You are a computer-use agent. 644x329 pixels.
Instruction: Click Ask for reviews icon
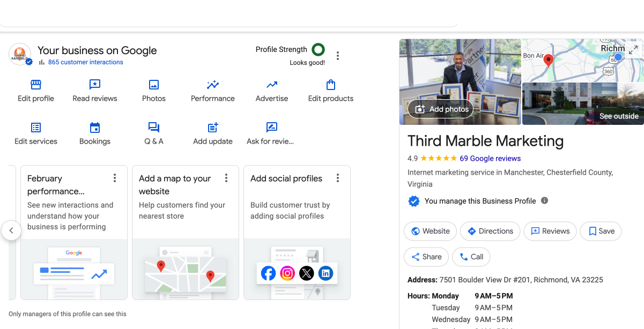272,128
